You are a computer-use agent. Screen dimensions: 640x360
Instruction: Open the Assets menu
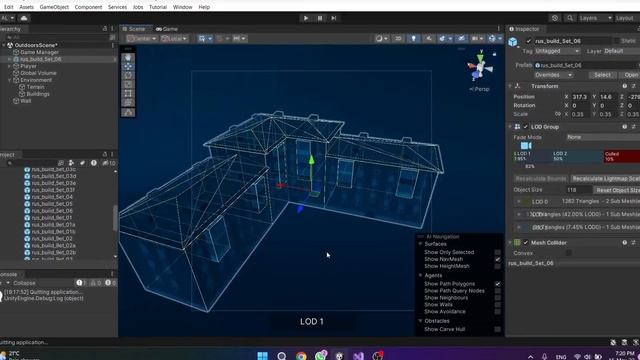(27, 7)
